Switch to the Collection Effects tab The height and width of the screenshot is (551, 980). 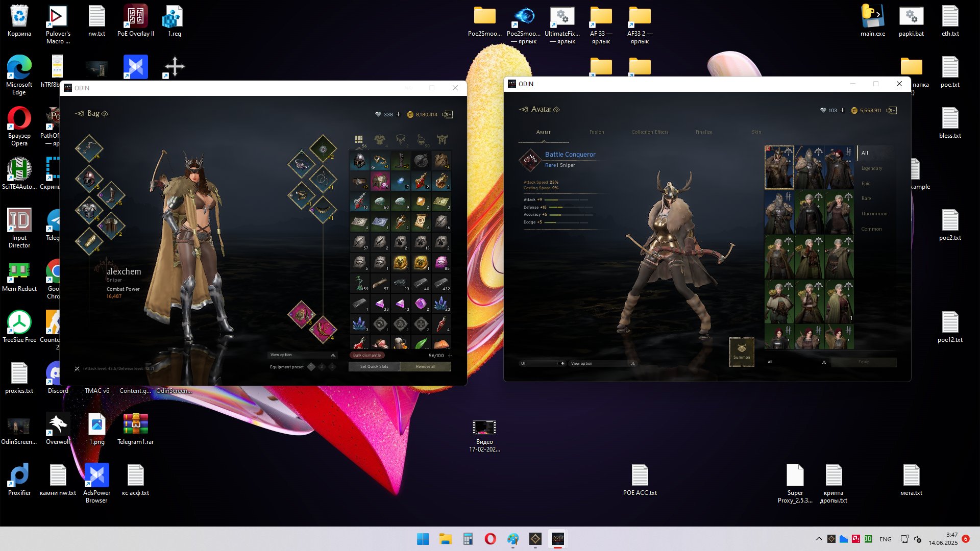[x=650, y=132]
